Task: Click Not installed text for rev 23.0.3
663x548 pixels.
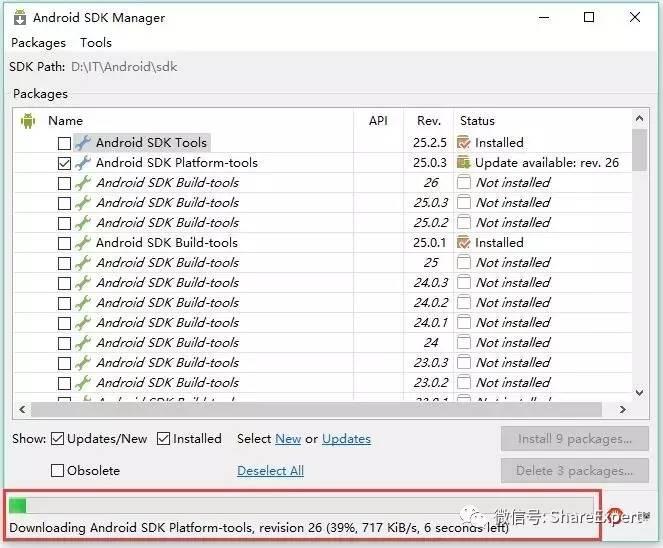Action: 513,363
